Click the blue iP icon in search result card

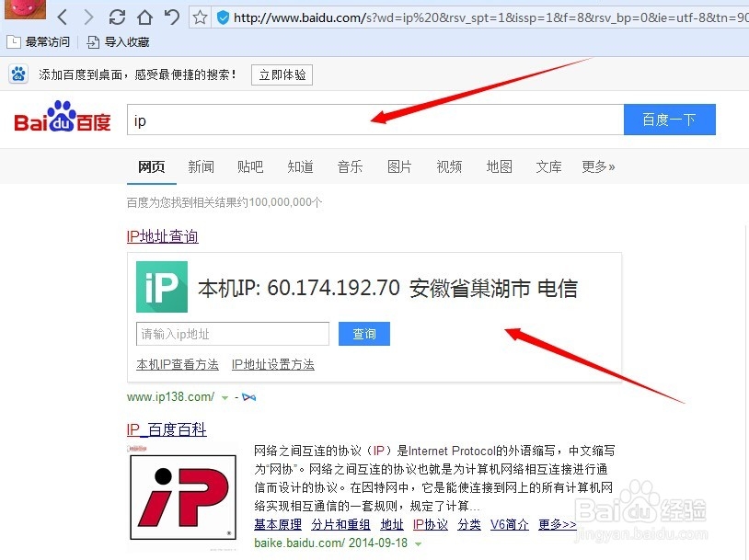click(161, 288)
